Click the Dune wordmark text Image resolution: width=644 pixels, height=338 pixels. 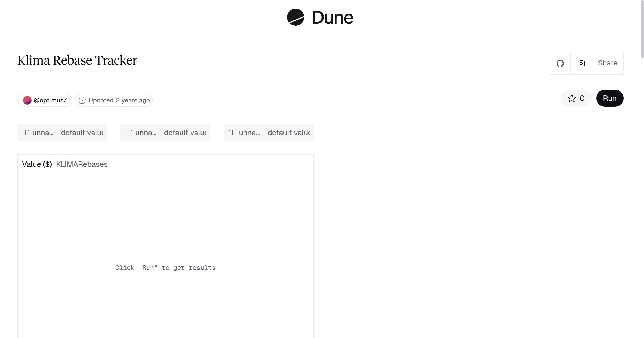tap(332, 18)
